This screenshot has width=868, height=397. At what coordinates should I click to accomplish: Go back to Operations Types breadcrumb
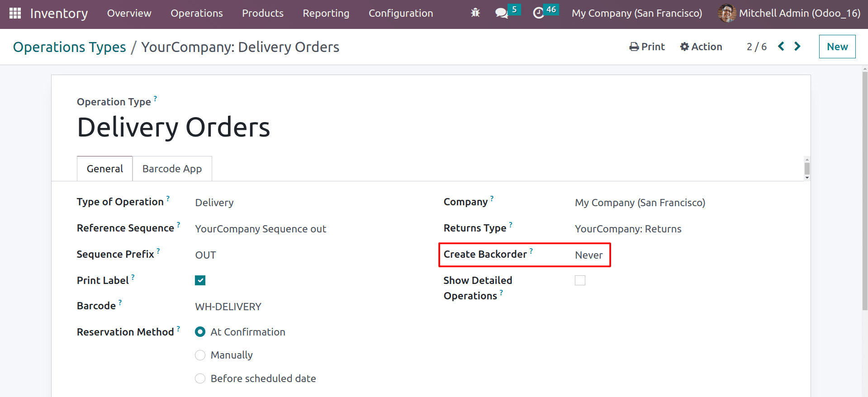[x=70, y=47]
